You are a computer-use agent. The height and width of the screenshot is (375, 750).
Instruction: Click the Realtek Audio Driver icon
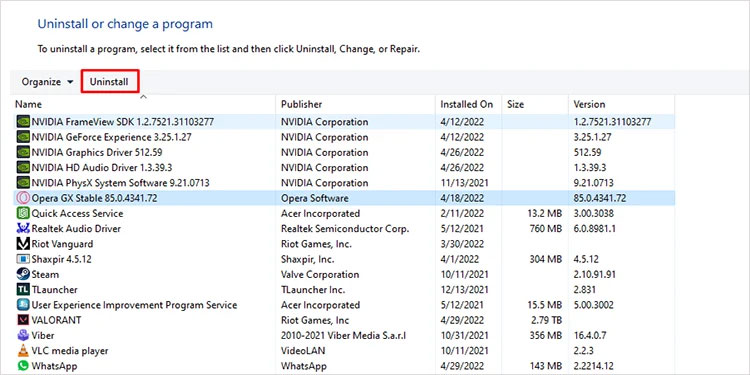(x=23, y=228)
